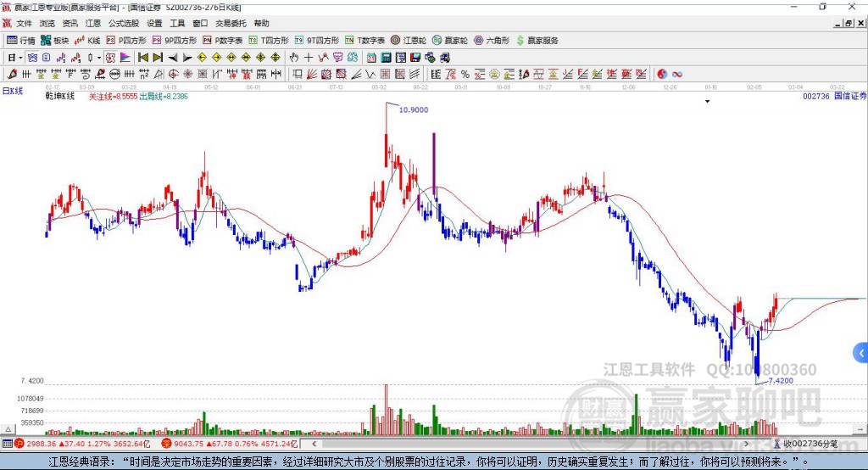Click the zigzag wave line tool
This screenshot has height=470, width=868.
click(x=370, y=74)
